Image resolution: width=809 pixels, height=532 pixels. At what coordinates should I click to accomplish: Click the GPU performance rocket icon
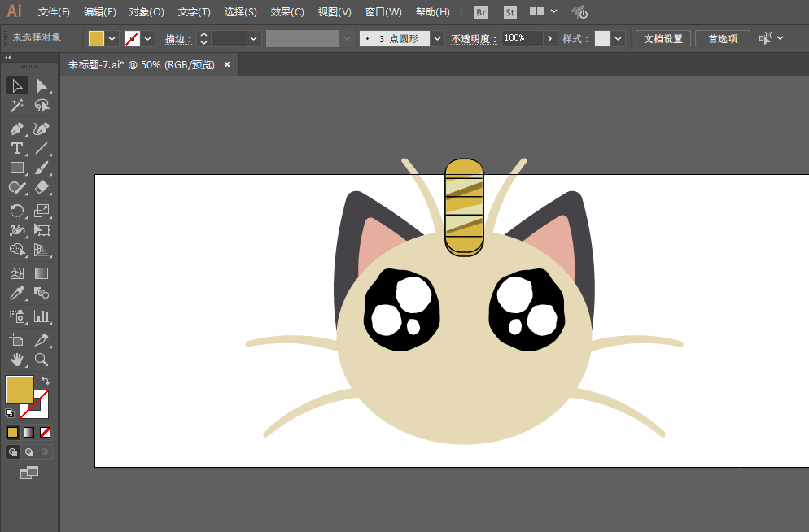(x=579, y=12)
